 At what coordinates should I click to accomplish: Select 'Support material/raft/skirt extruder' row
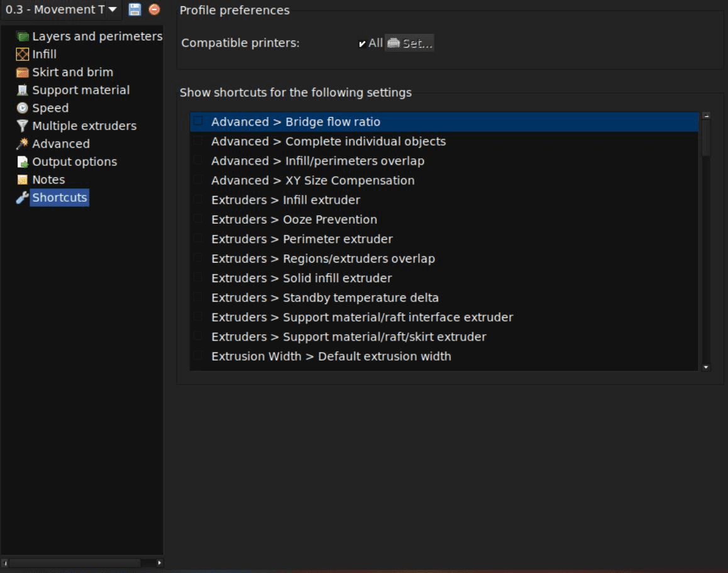point(444,336)
